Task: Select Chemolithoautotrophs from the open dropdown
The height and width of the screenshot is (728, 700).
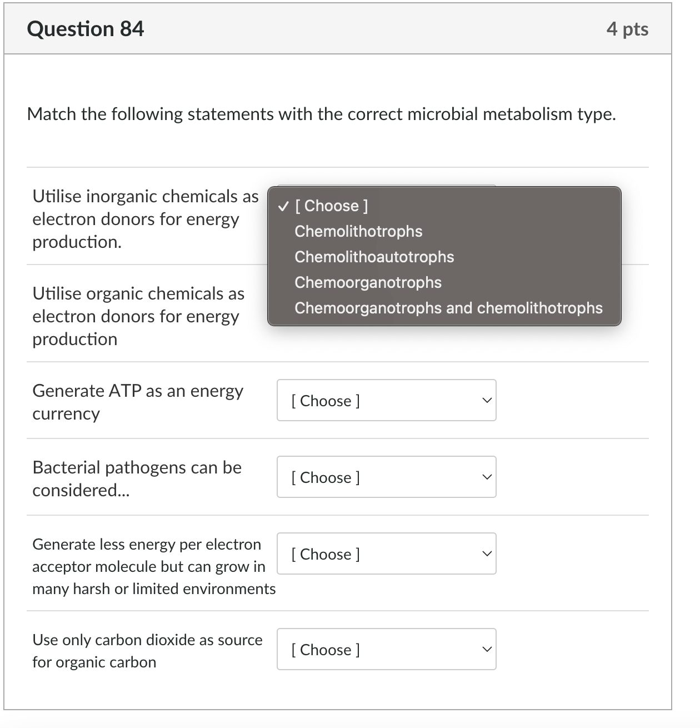Action: [374, 257]
